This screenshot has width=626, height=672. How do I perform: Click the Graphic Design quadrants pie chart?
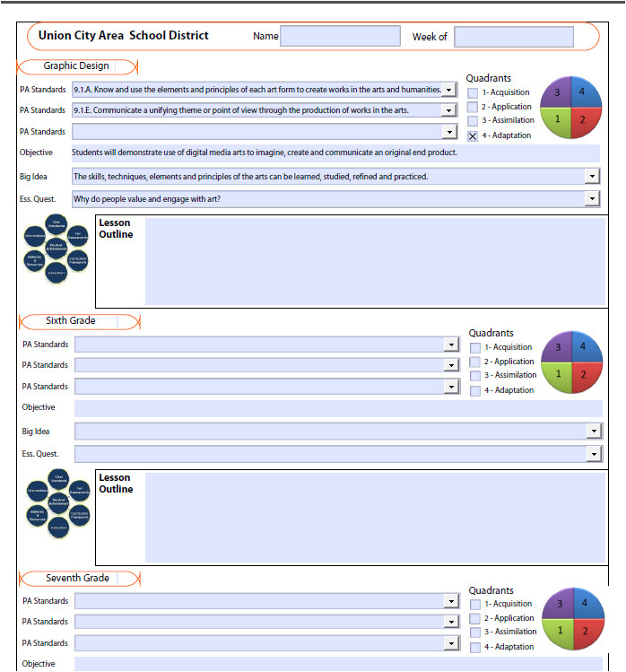coord(570,108)
